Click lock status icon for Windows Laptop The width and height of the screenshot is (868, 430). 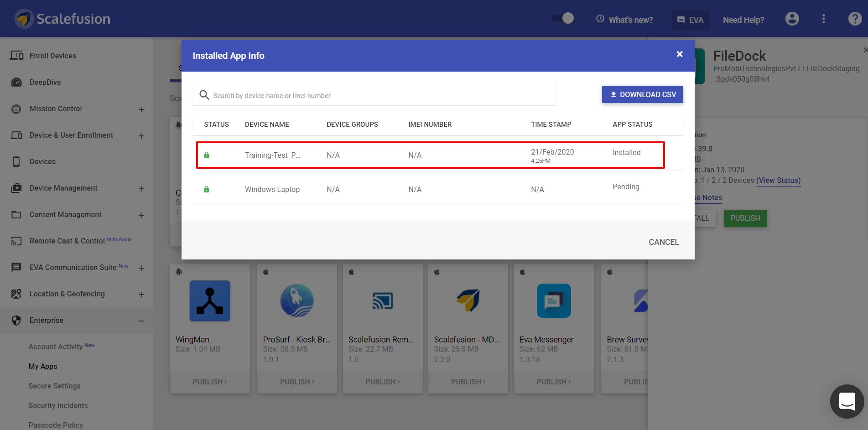point(207,189)
